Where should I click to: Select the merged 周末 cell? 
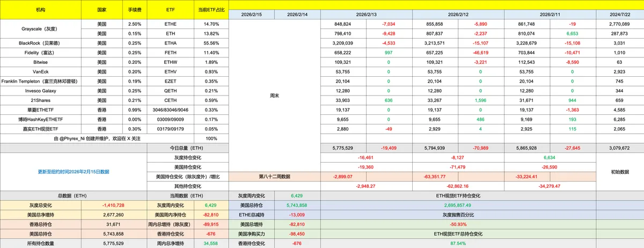pyautogui.click(x=274, y=95)
